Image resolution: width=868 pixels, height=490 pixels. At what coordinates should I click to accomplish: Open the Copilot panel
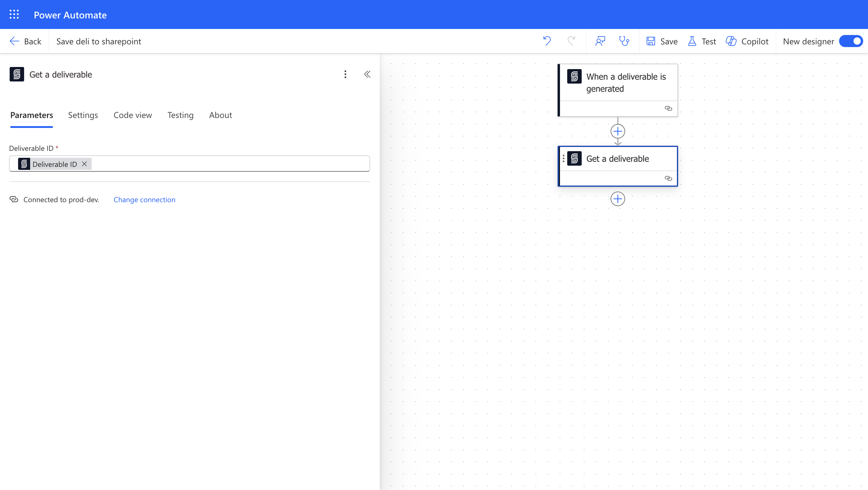747,41
